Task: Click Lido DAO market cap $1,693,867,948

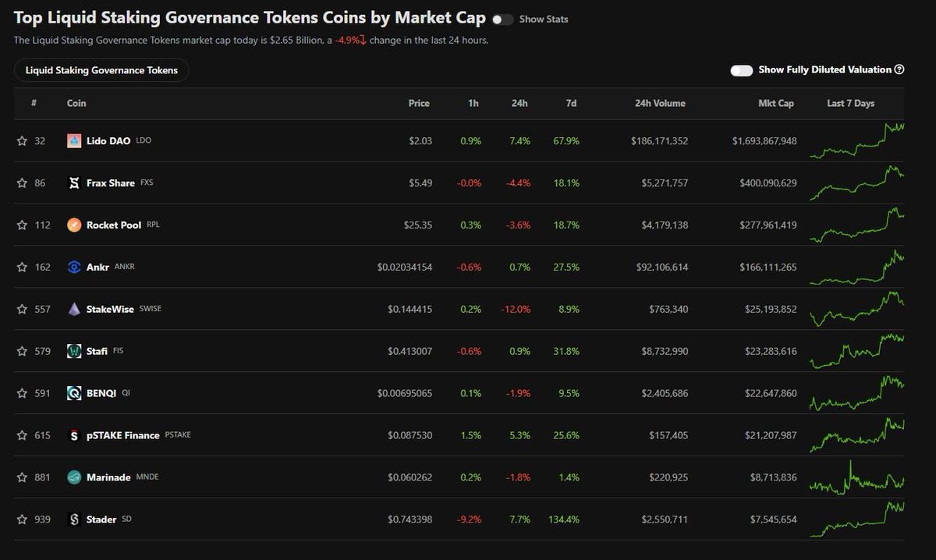Action: [x=764, y=141]
